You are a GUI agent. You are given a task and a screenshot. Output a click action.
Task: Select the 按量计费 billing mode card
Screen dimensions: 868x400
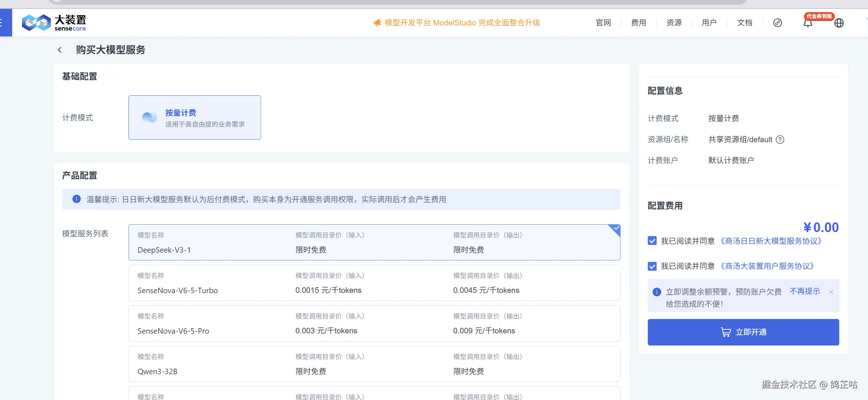click(x=194, y=117)
